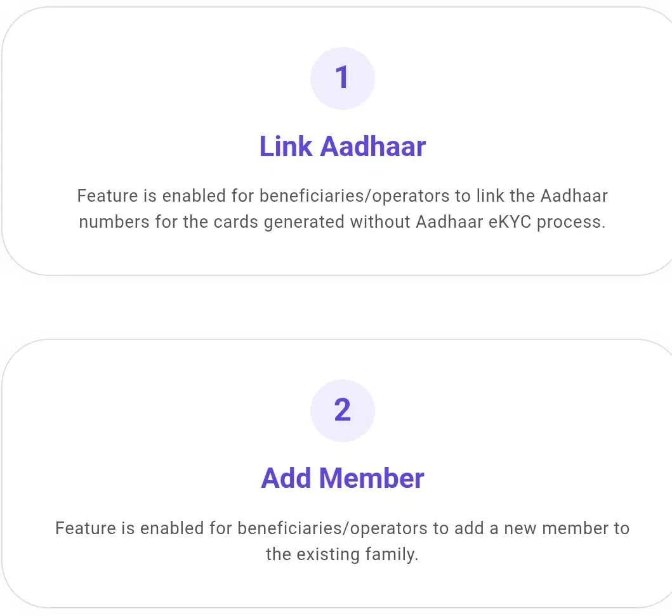Click the Link Aadhaar description paragraph
Viewport: 672px width, 616px height.
pyautogui.click(x=342, y=209)
